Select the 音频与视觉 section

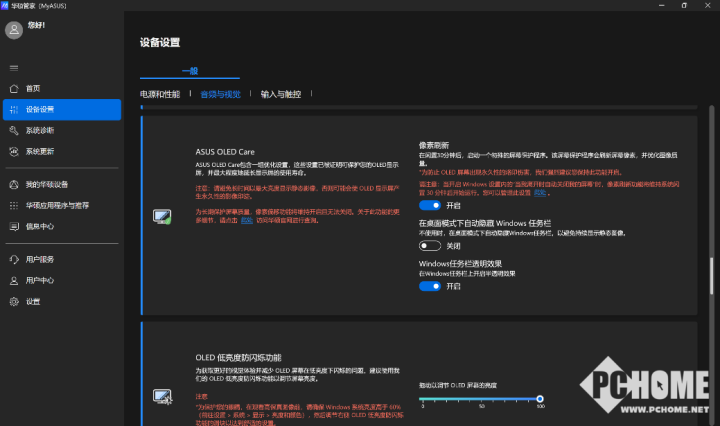(220, 94)
